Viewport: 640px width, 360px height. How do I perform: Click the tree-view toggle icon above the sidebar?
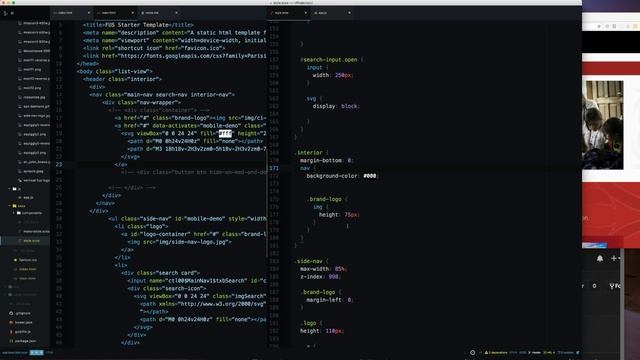5,13
